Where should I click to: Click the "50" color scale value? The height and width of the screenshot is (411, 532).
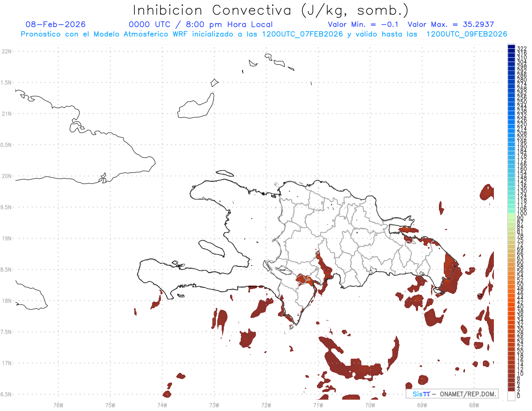tap(520, 285)
